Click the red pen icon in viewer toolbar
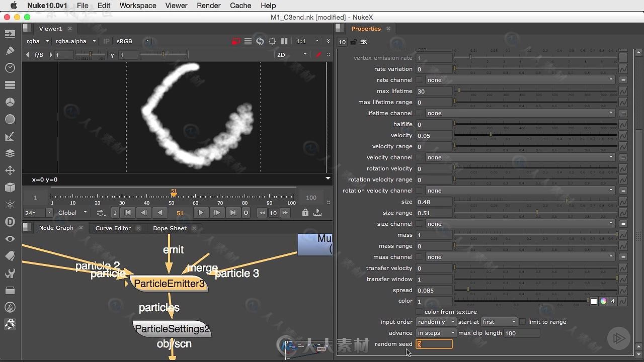644x362 pixels. click(318, 55)
